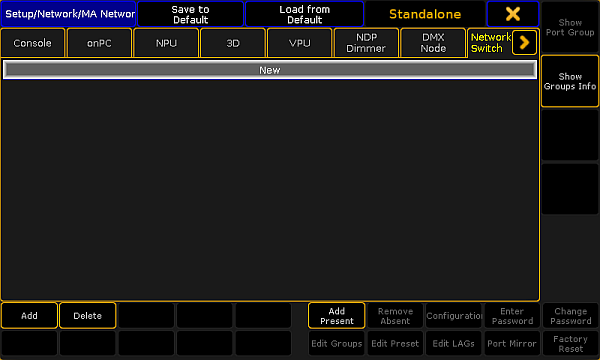Image resolution: width=600 pixels, height=360 pixels.
Task: Select the DMX Node tab
Action: tap(433, 43)
